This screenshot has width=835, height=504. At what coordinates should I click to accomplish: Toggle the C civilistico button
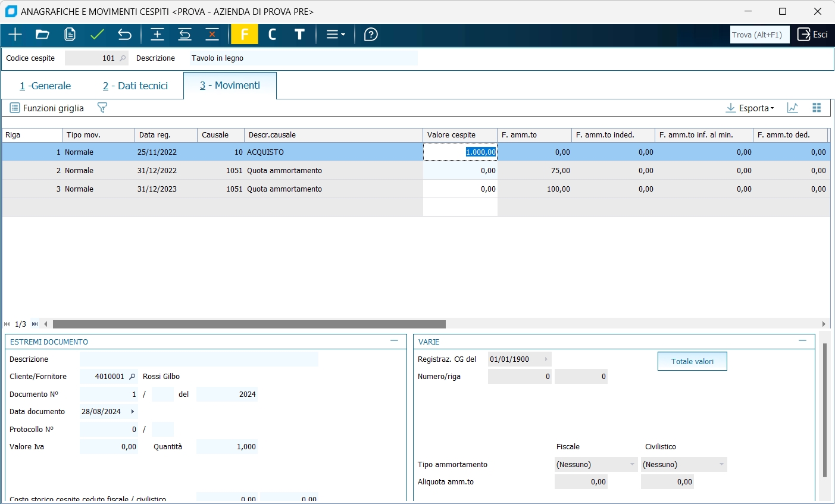272,35
